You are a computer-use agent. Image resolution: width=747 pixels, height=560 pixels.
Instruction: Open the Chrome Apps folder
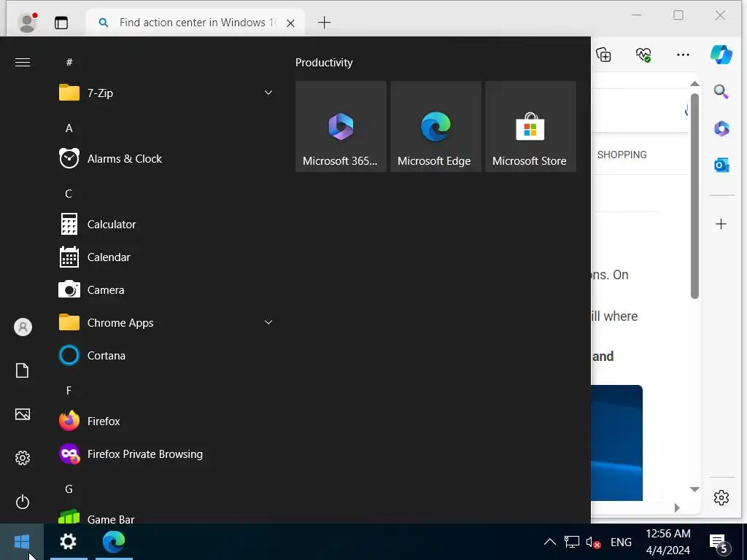point(167,323)
